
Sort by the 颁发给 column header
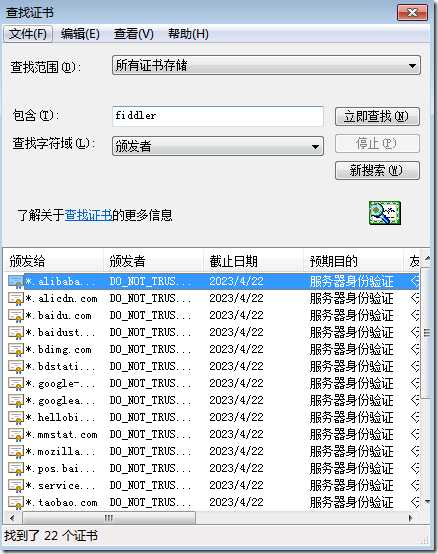(54, 261)
